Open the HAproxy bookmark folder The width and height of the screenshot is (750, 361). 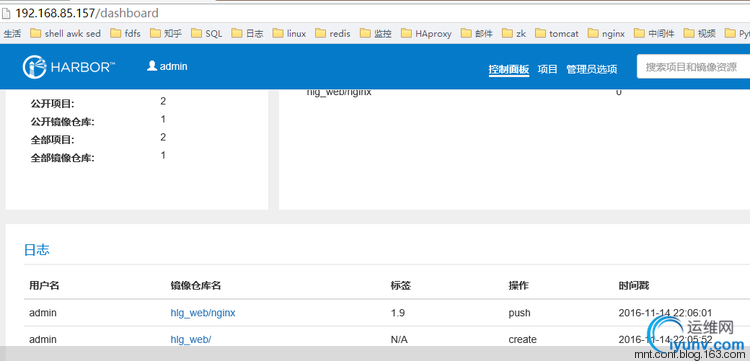click(426, 33)
